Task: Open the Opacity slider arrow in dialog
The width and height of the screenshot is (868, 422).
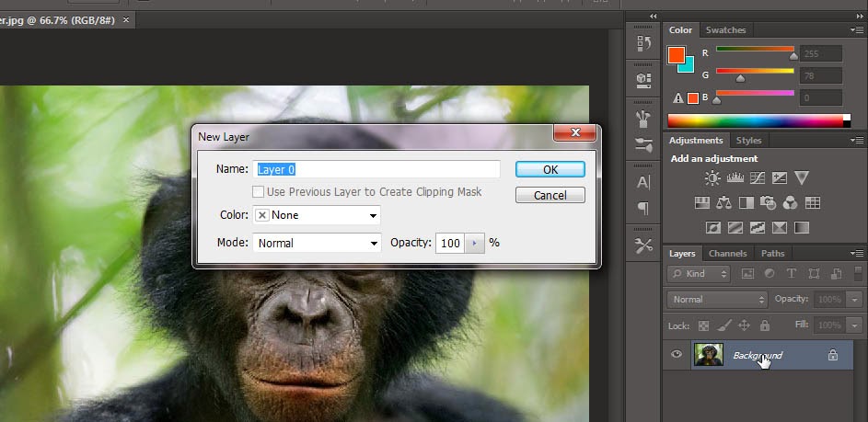Action: pos(474,243)
